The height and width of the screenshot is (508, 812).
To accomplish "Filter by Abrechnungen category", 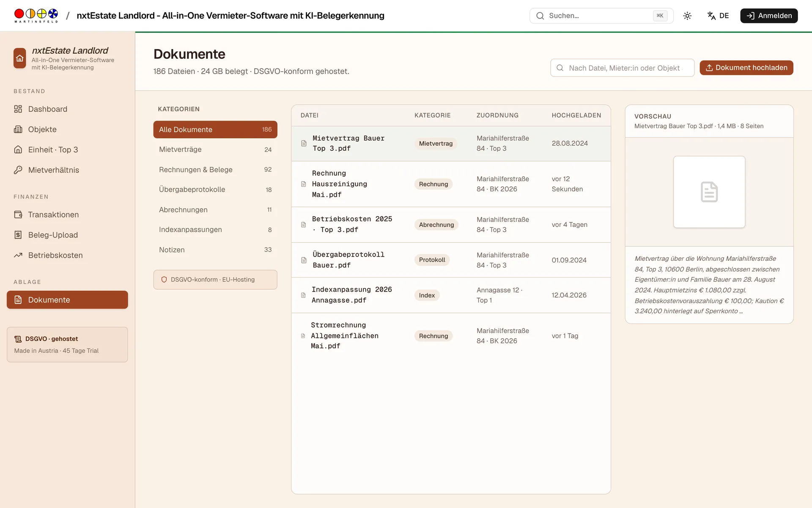I will point(215,210).
